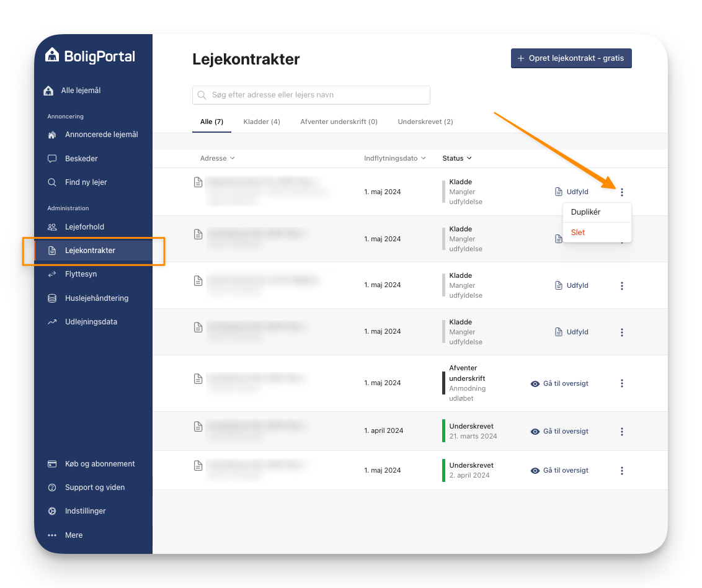Sort by Adresse column header

coord(217,158)
